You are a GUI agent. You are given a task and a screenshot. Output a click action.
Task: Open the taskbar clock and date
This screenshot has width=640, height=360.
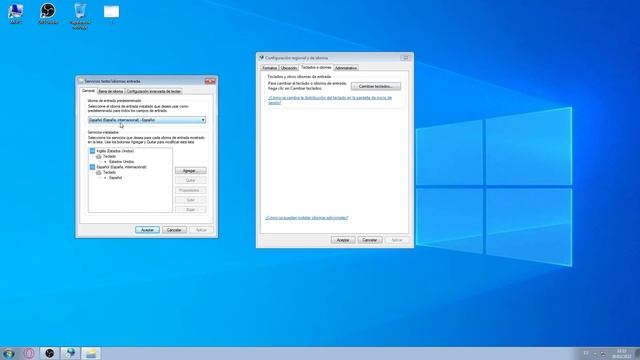pos(622,353)
